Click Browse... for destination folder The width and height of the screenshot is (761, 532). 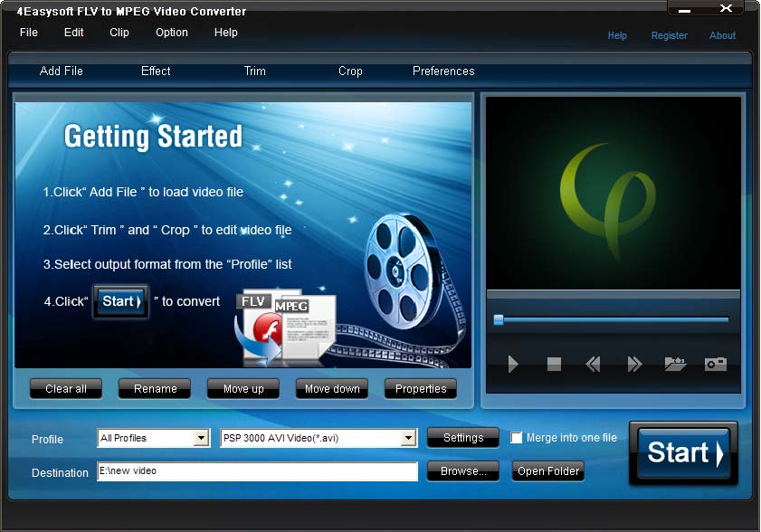[463, 470]
